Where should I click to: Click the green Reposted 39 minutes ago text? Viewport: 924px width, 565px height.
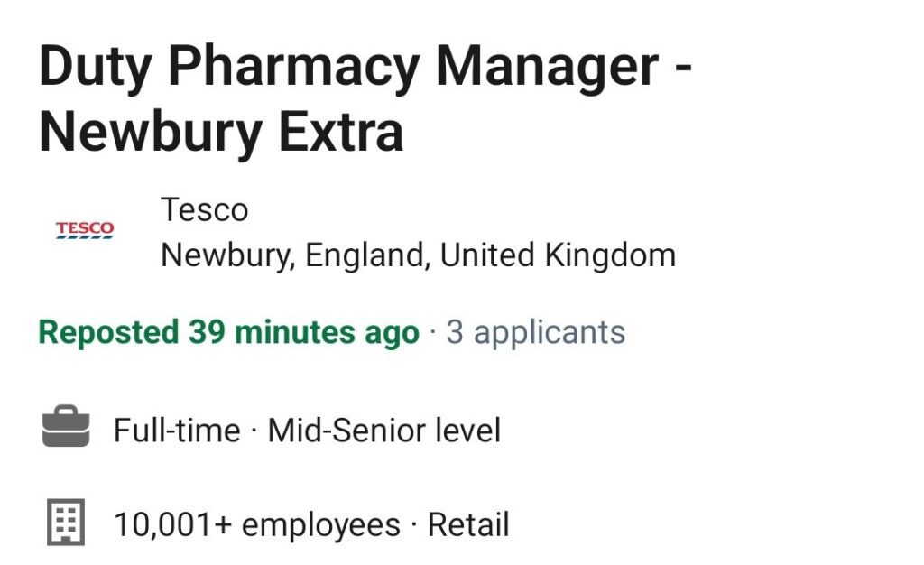[228, 332]
